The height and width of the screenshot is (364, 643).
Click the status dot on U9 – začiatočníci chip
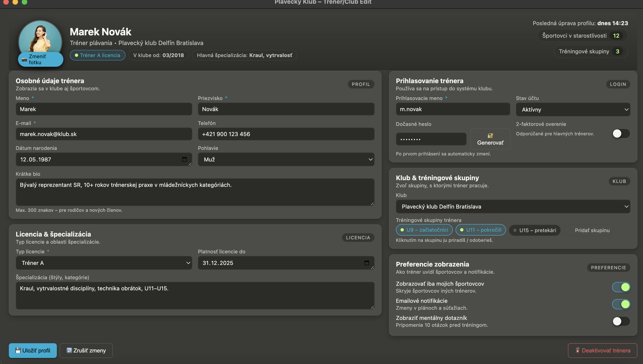point(402,230)
